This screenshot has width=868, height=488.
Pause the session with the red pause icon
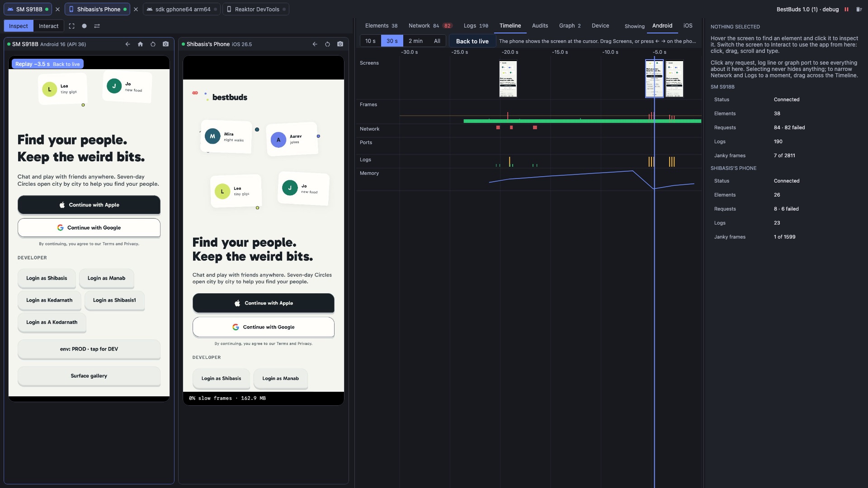coord(846,9)
